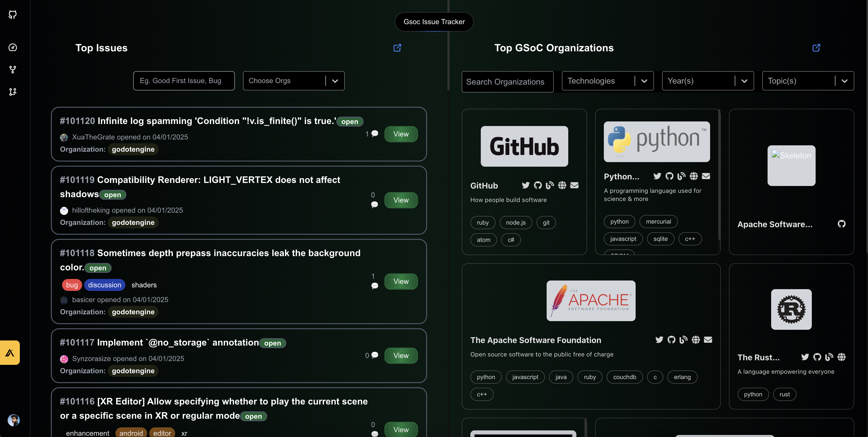Image resolution: width=868 pixels, height=437 pixels.
Task: Open Python card's blog feed icon
Action: point(681,176)
